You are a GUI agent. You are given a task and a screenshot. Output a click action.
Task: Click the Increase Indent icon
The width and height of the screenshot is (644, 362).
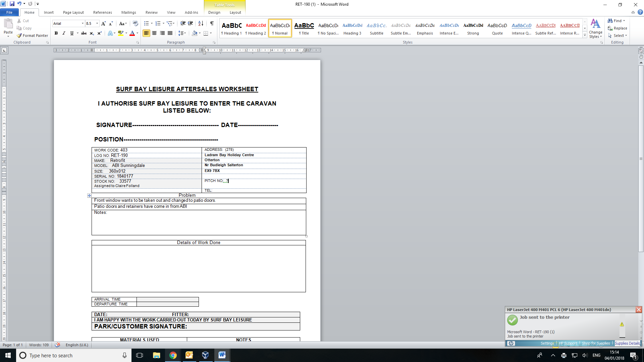click(x=191, y=23)
